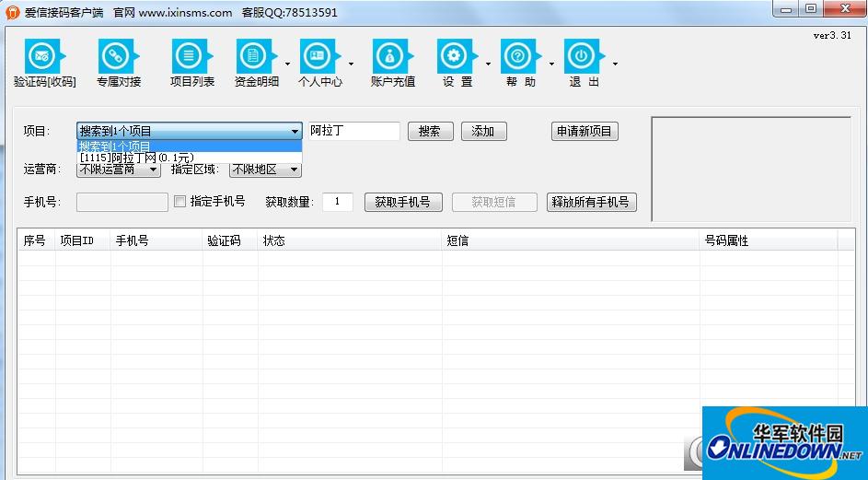Click the 释放所有手机号 button

(591, 203)
